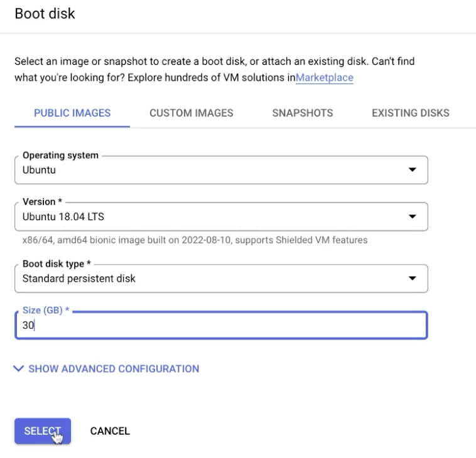Click the Cancel button

pos(110,431)
